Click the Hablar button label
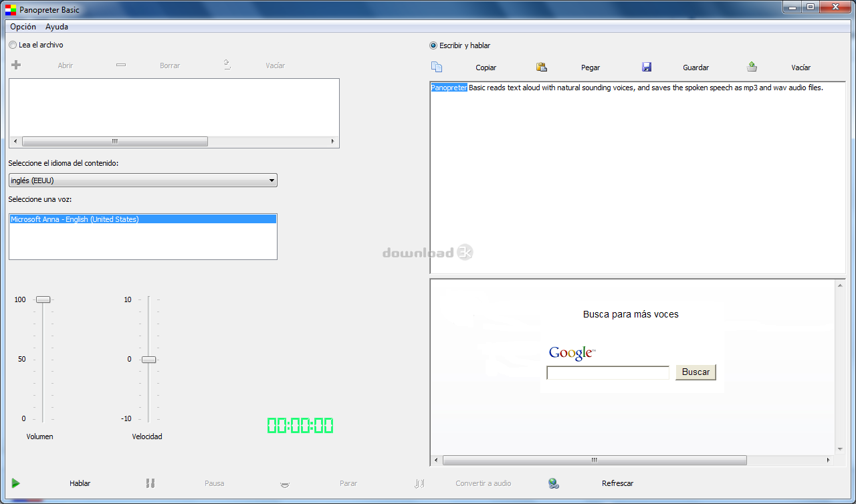856x504 pixels. (80, 483)
